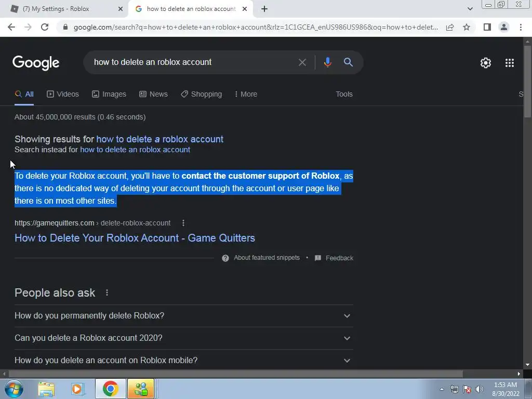Open the Action Center flag icon
Viewport: 532px width, 399px height.
coord(467,389)
